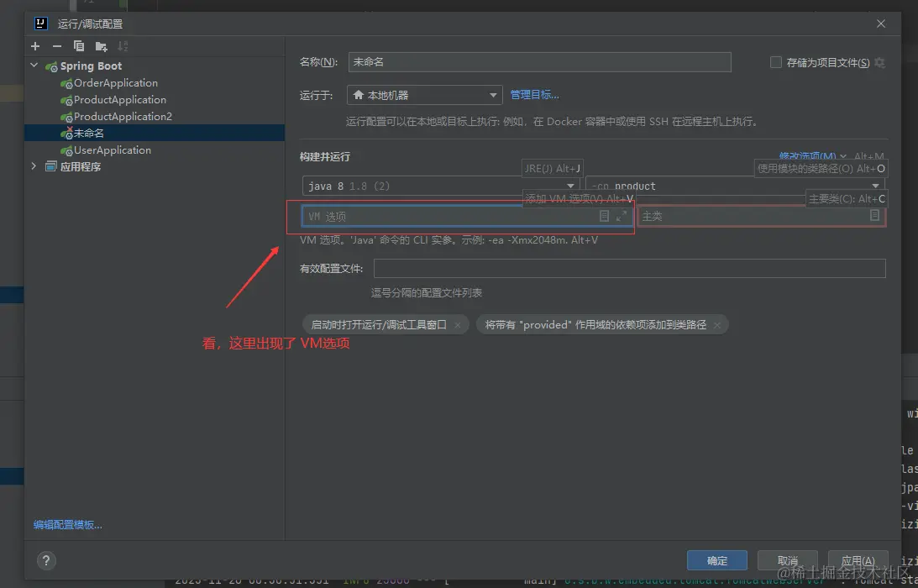Add a new run configuration with plus icon
Image resolution: width=918 pixels, height=588 pixels.
pyautogui.click(x=35, y=46)
